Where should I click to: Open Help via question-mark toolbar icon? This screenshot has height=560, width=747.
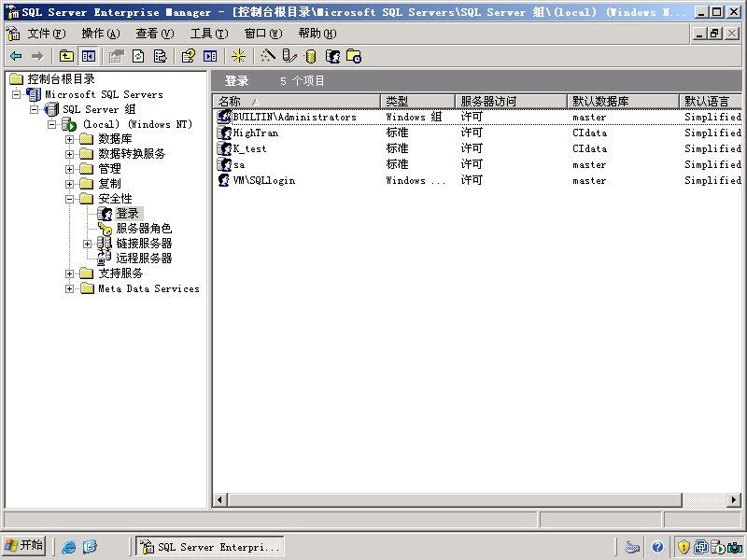[x=189, y=56]
